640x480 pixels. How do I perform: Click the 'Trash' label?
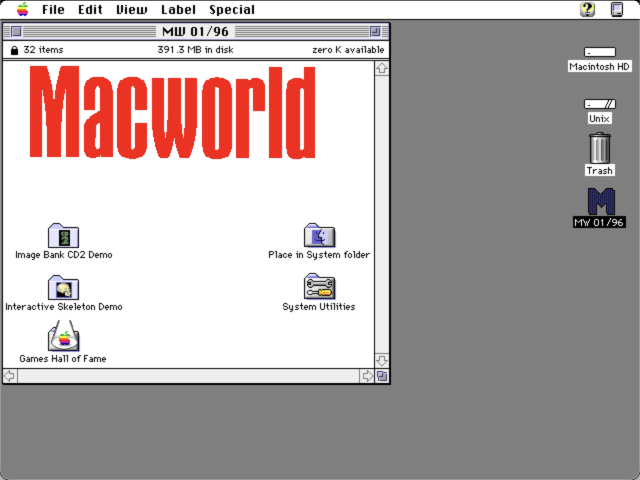pyautogui.click(x=600, y=171)
